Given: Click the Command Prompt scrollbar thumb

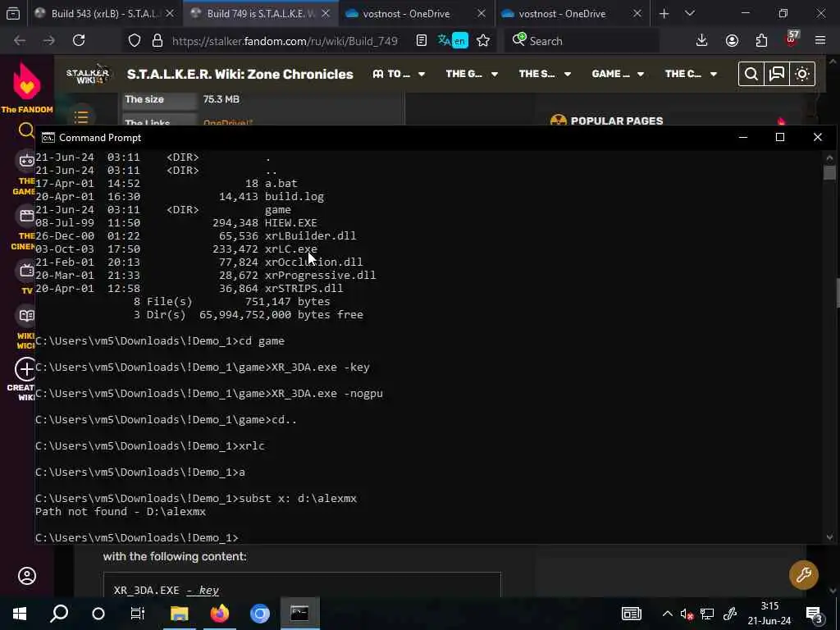Looking at the screenshot, I should 829,172.
